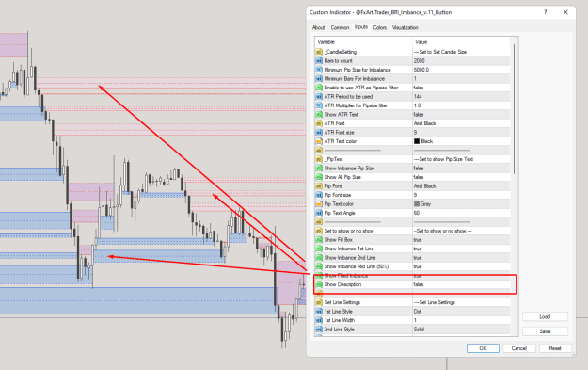The image size is (588, 370).
Task: Click the help question mark in title bar
Action: [x=546, y=12]
